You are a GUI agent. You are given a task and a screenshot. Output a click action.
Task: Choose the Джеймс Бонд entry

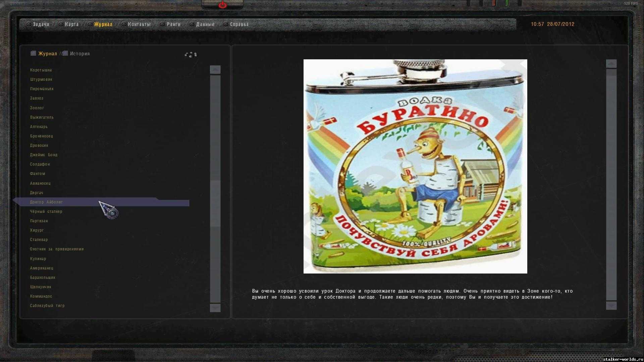pos(44,155)
